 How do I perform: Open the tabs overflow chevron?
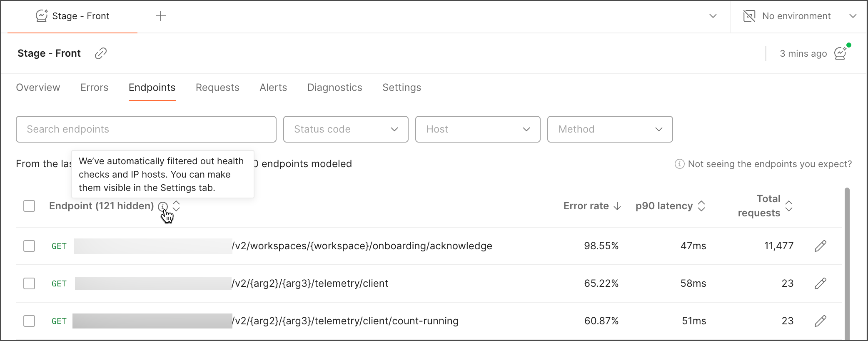coord(713,16)
